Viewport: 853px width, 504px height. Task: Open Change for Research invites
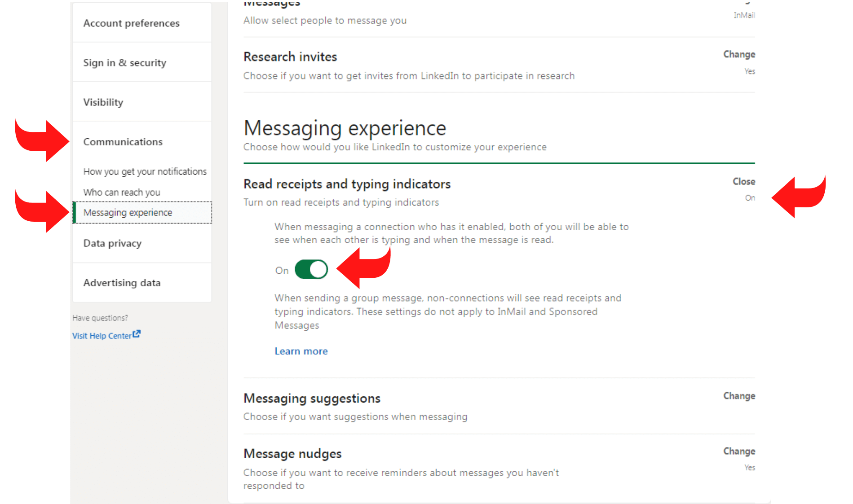click(739, 55)
